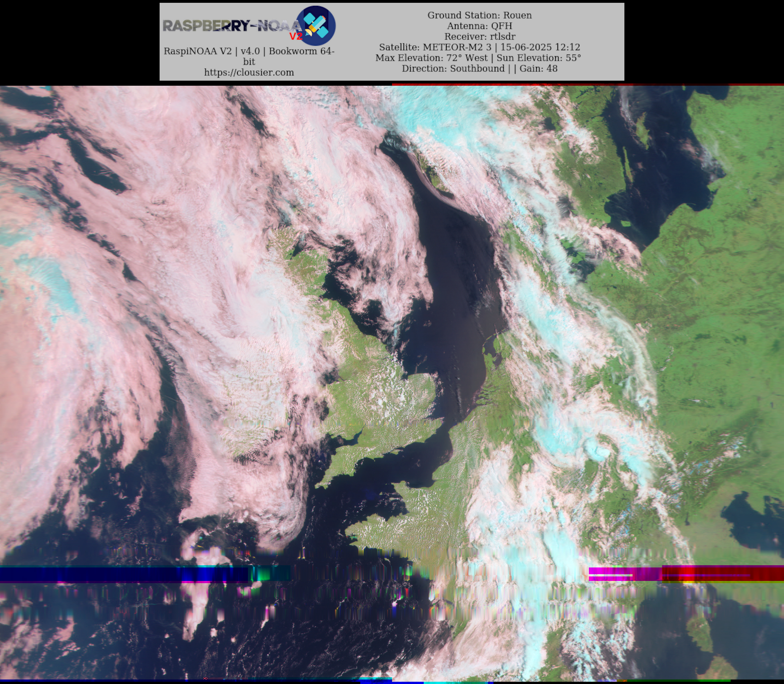Click the 'Satellite: METEOR-M2 3' date line
The image size is (784, 684).
(479, 47)
